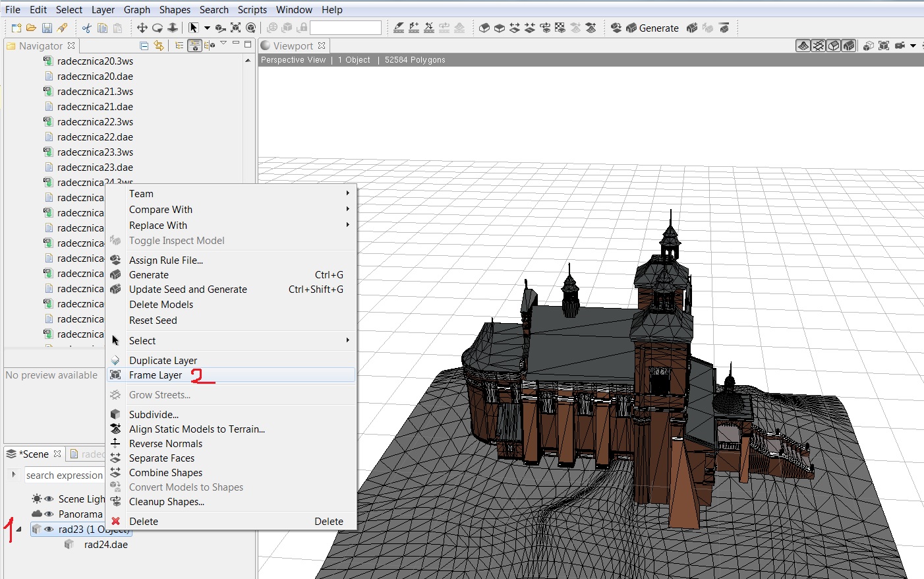This screenshot has width=924, height=579.
Task: Click the search expression field
Action: (x=64, y=475)
